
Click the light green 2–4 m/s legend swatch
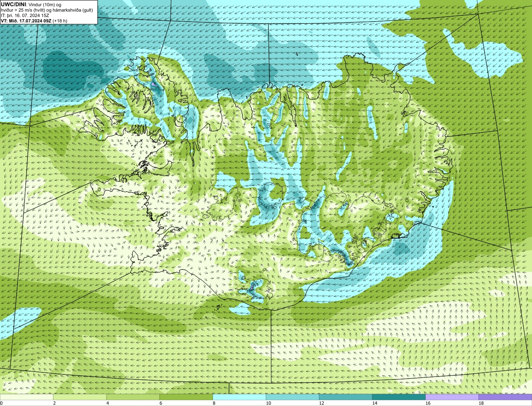(80, 397)
